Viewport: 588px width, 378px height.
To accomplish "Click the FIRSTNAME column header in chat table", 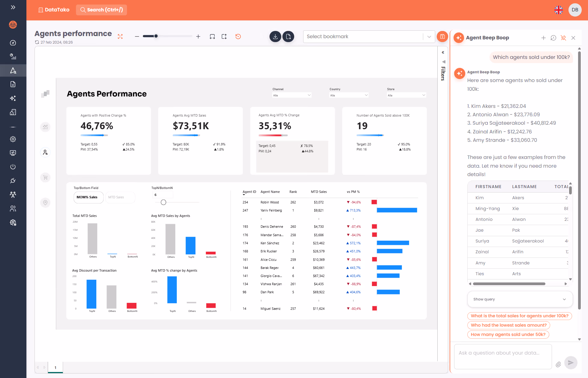I will point(488,187).
